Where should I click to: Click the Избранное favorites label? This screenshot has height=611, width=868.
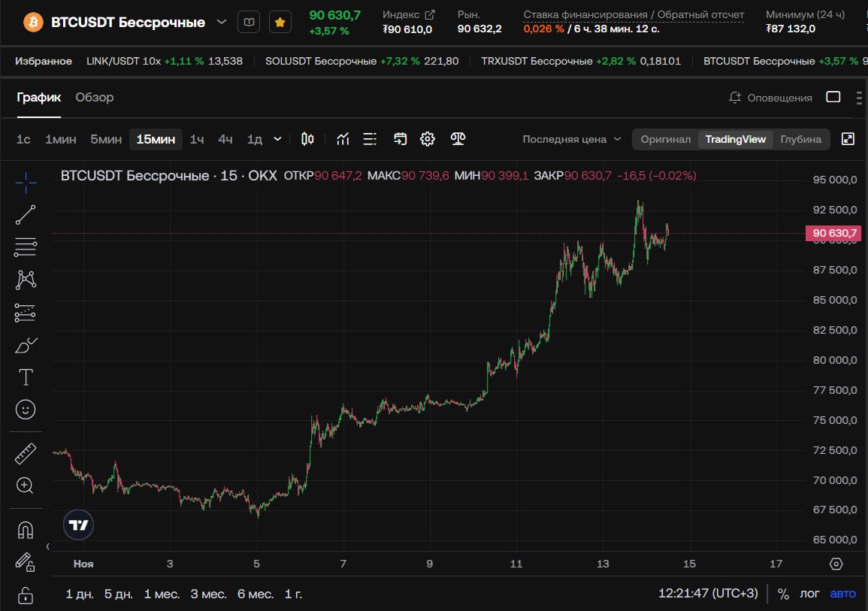point(43,61)
